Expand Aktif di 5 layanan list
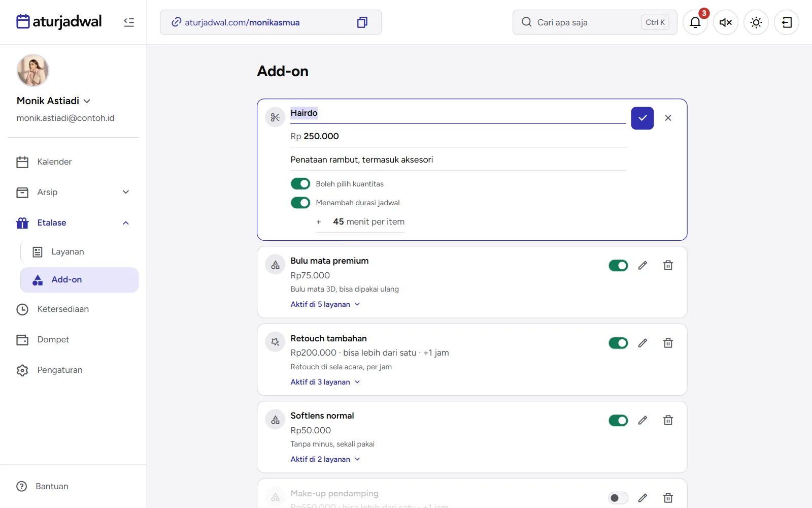 (325, 304)
